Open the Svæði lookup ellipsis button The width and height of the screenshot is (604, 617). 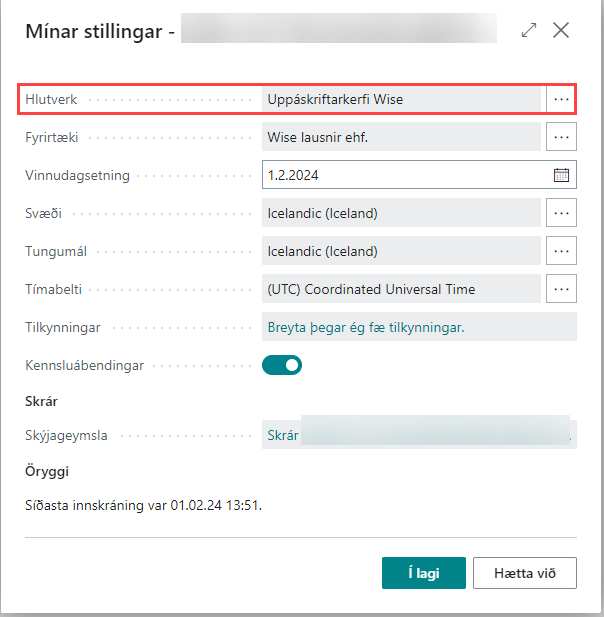click(x=562, y=213)
